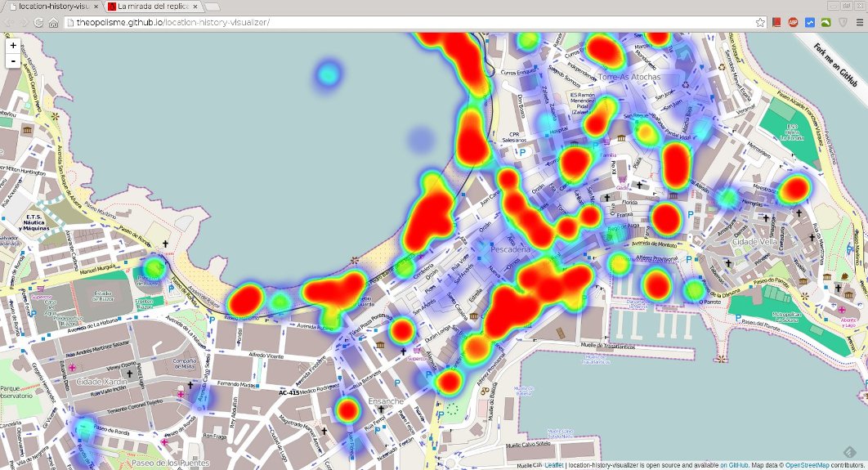Click the Pescadería district label
The image size is (868, 470).
[x=510, y=249]
